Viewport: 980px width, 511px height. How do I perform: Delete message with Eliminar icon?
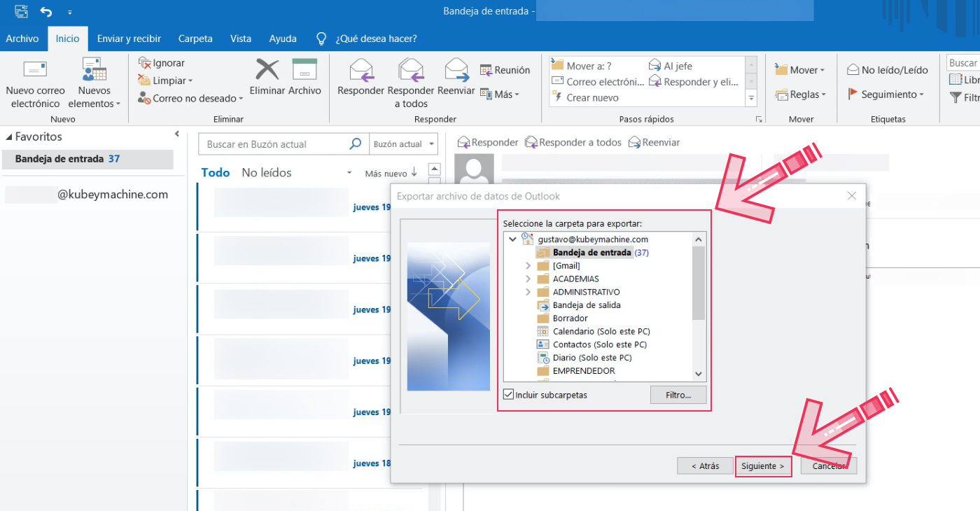click(267, 69)
